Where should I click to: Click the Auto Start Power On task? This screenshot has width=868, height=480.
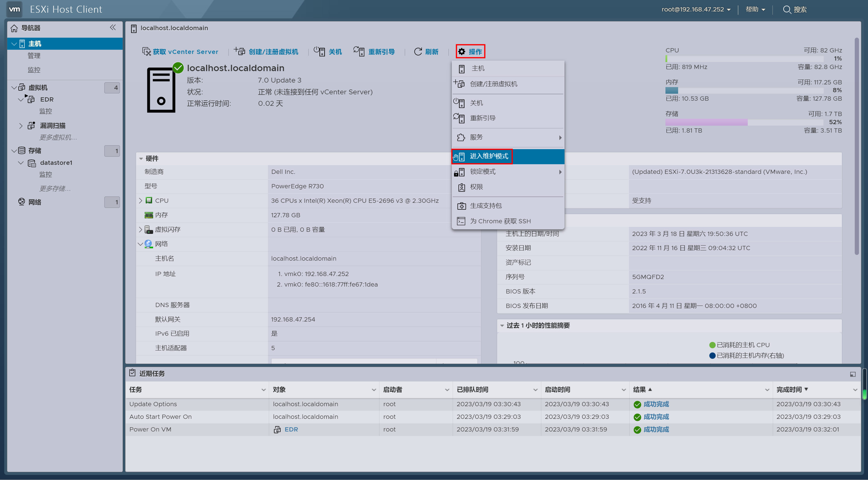(x=160, y=417)
